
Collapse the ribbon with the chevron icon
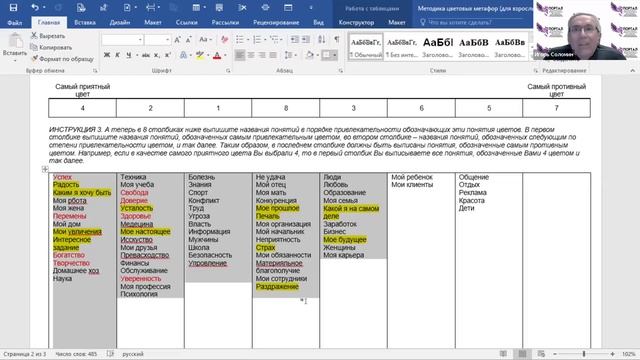pyautogui.click(x=632, y=71)
